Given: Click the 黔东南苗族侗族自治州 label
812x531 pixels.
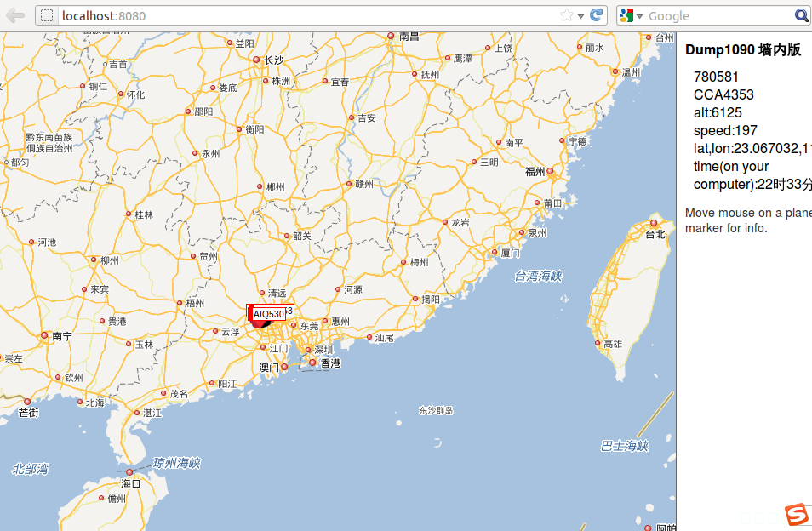Looking at the screenshot, I should coord(49,143).
